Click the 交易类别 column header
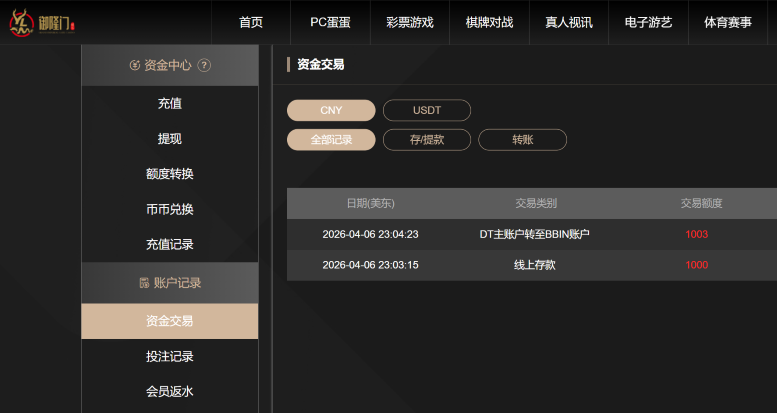The height and width of the screenshot is (413, 777). [536, 203]
